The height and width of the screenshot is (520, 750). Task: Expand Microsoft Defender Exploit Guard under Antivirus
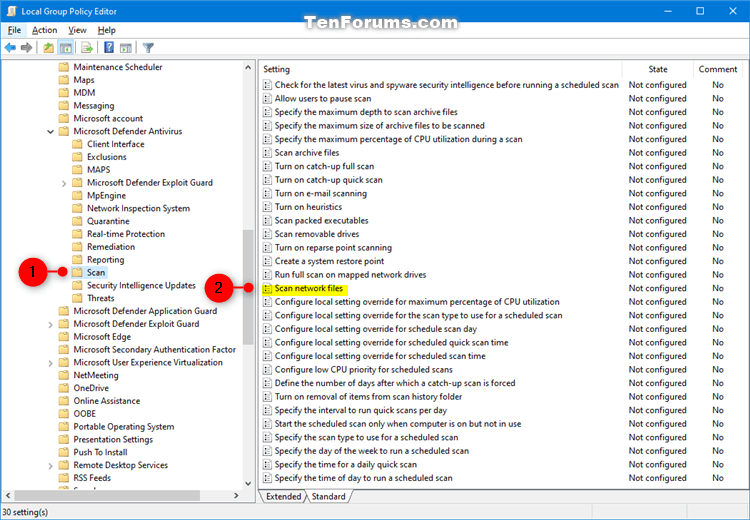(x=64, y=183)
